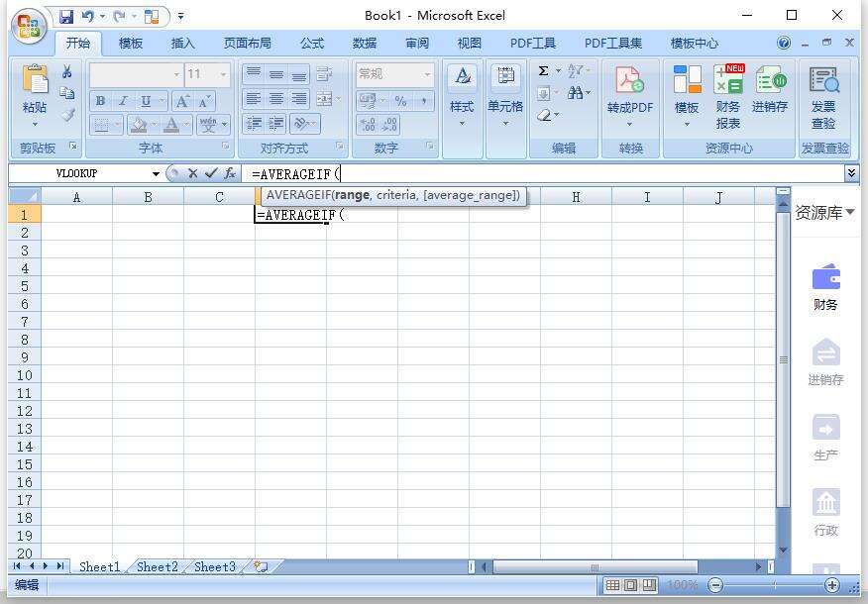Open Find and Select binoculars
Viewport: 868px width, 604px height.
click(x=575, y=92)
